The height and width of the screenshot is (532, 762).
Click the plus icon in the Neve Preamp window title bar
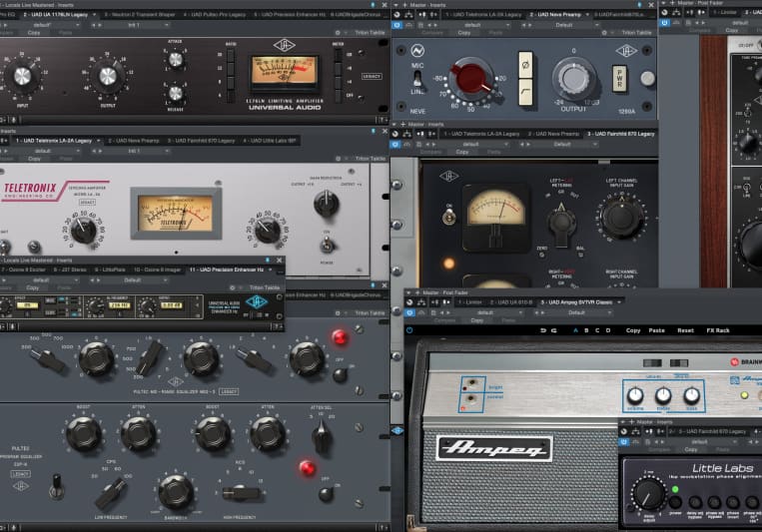(404, 5)
